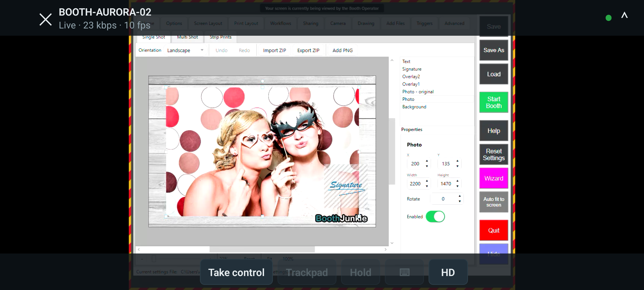This screenshot has width=644, height=290.
Task: Open the Add Files tab
Action: [395, 23]
